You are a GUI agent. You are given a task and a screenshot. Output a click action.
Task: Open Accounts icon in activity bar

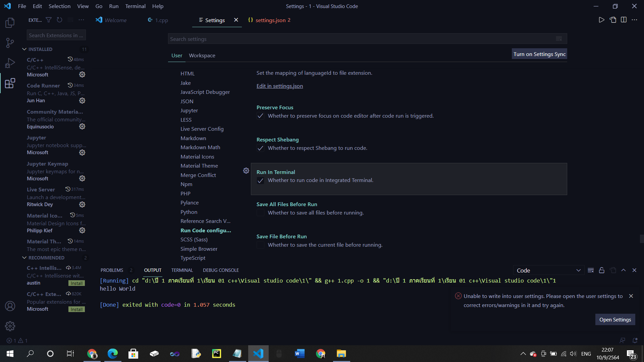(10, 306)
